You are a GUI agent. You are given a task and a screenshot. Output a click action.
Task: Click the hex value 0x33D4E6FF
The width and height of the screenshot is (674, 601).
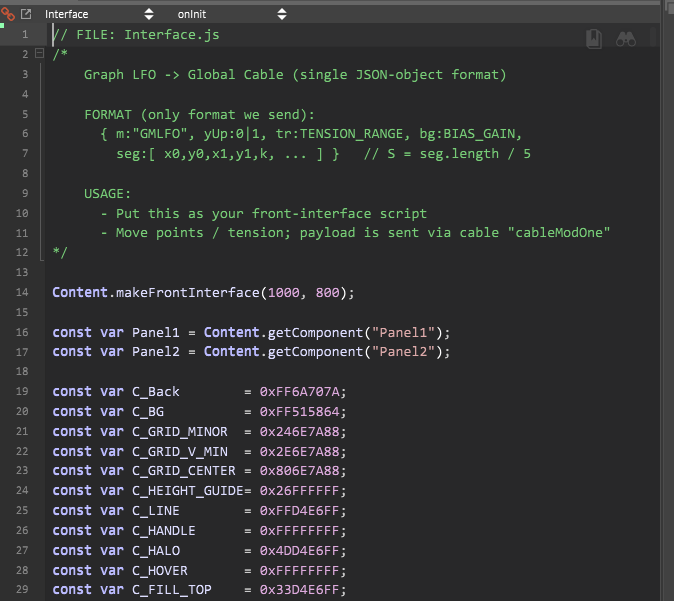tap(300, 589)
